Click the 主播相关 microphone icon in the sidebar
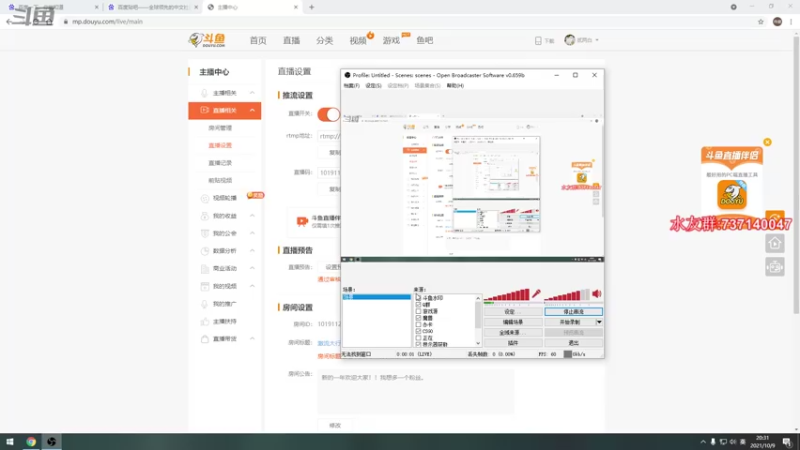 pyautogui.click(x=205, y=93)
